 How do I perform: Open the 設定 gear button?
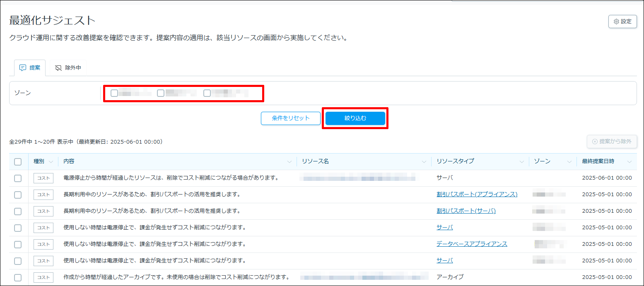[622, 22]
